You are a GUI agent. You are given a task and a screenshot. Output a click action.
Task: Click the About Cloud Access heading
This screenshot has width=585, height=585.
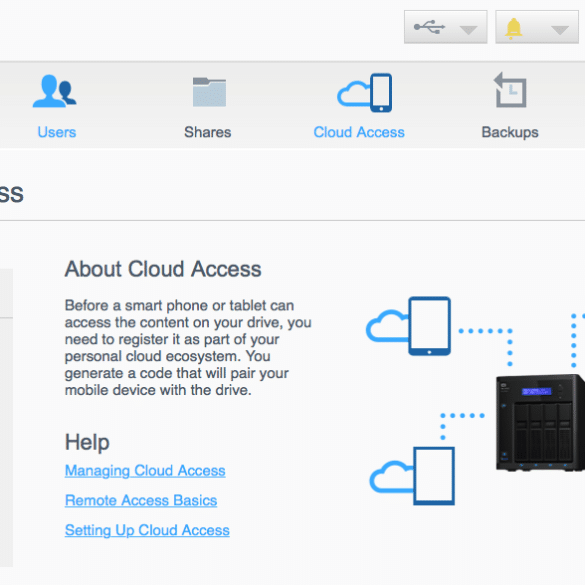(x=163, y=269)
